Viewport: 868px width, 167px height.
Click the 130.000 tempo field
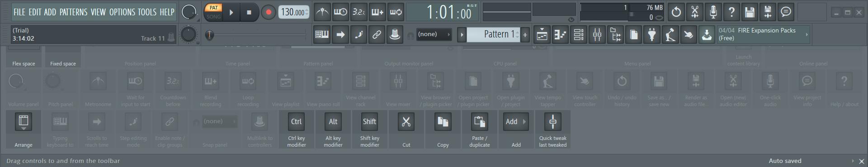293,12
